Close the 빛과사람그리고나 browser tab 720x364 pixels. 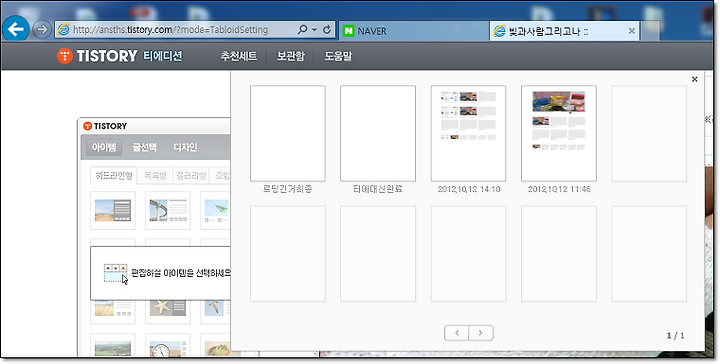pos(632,31)
